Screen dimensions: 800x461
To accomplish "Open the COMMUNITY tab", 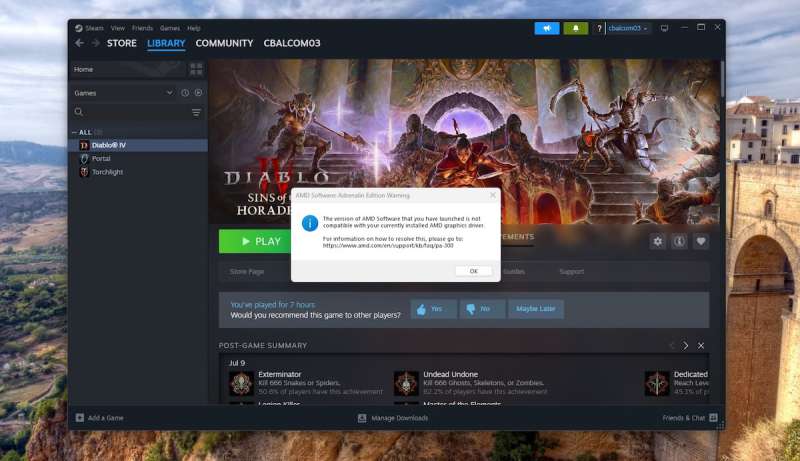I will click(224, 43).
